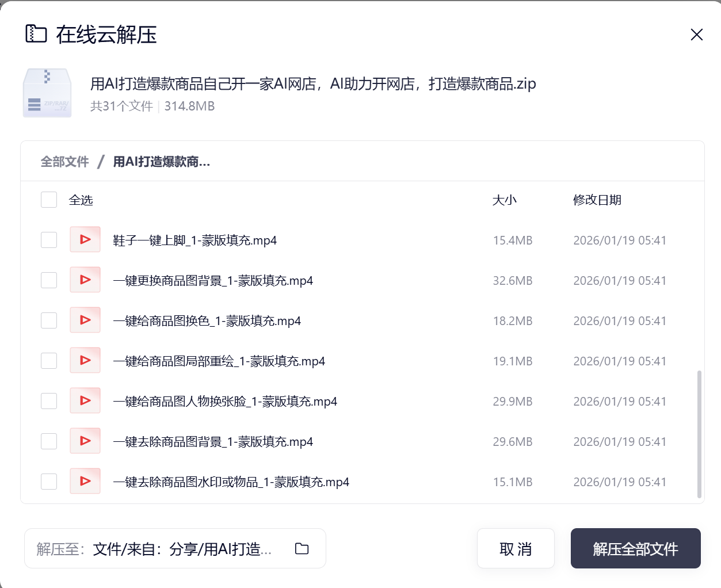The width and height of the screenshot is (721, 588).
Task: Play the 一键更换商品图背景 video
Action: tap(85, 280)
